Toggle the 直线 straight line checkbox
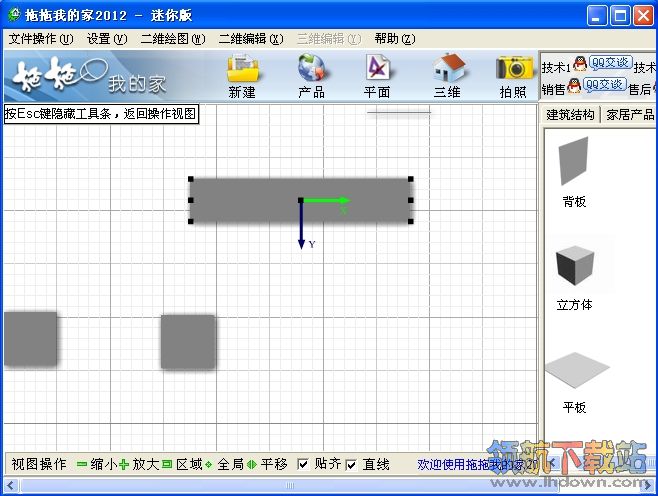The width and height of the screenshot is (658, 496). point(351,465)
